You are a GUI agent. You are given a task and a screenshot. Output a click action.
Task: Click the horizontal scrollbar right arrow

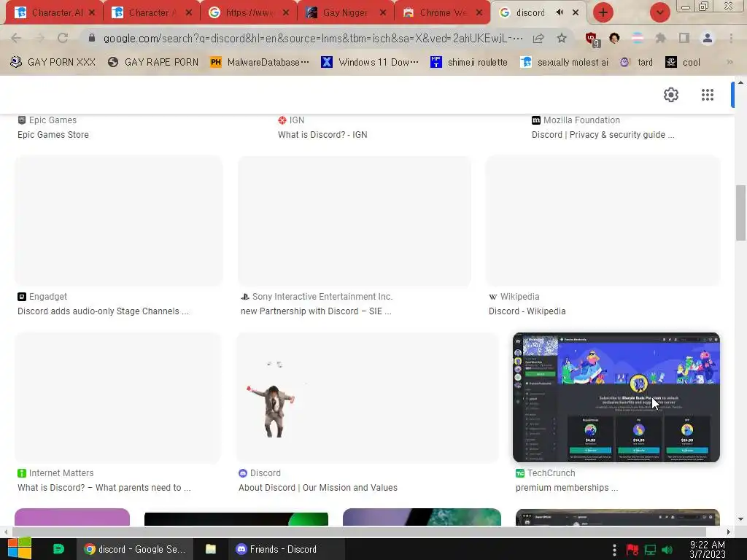[x=728, y=532]
